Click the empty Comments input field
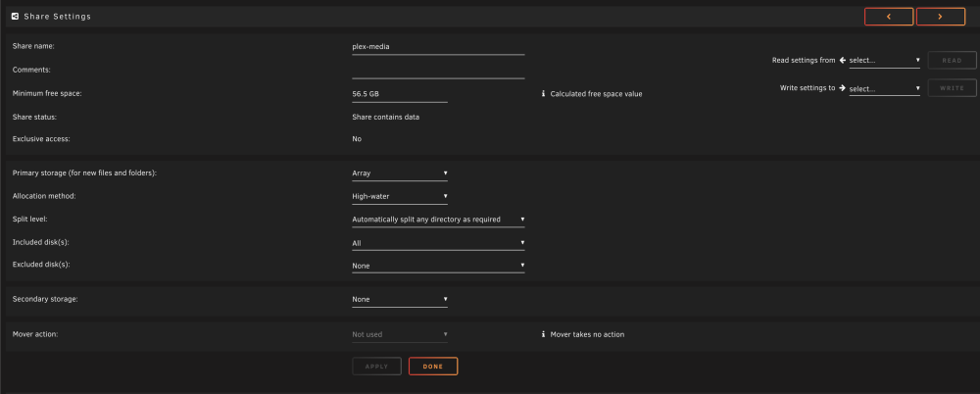The image size is (980, 394). 438,71
